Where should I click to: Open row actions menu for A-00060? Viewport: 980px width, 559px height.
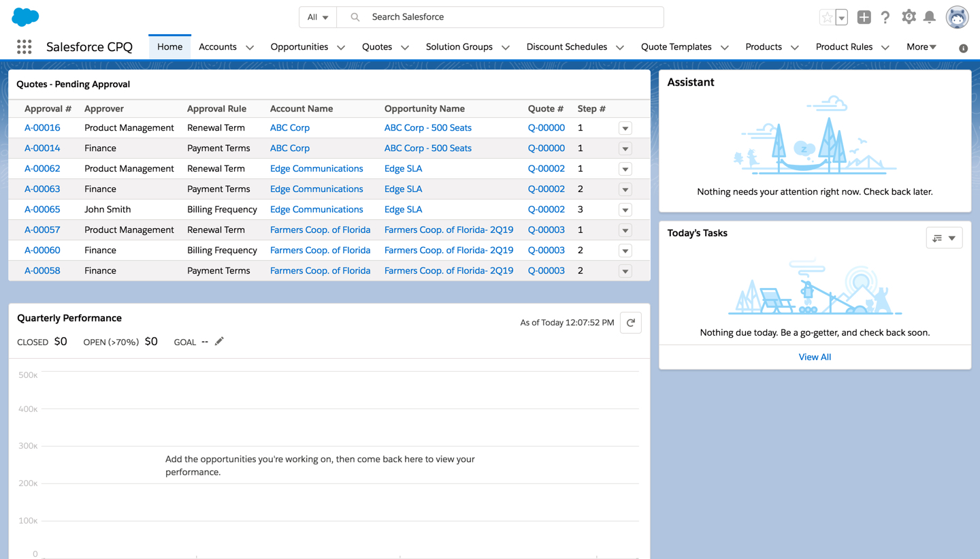(x=625, y=251)
